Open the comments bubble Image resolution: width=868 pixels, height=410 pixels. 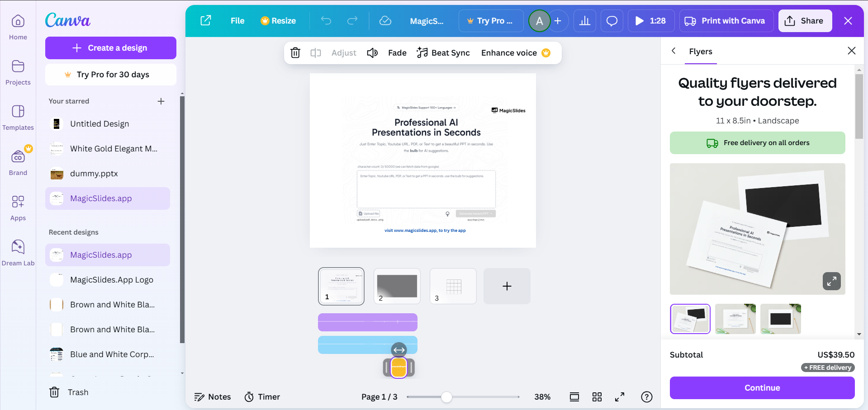coord(612,21)
